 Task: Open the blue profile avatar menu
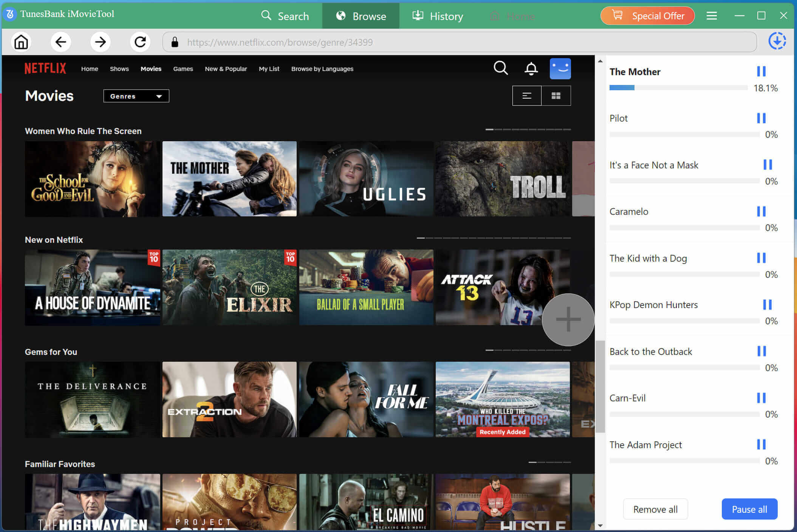tap(560, 68)
